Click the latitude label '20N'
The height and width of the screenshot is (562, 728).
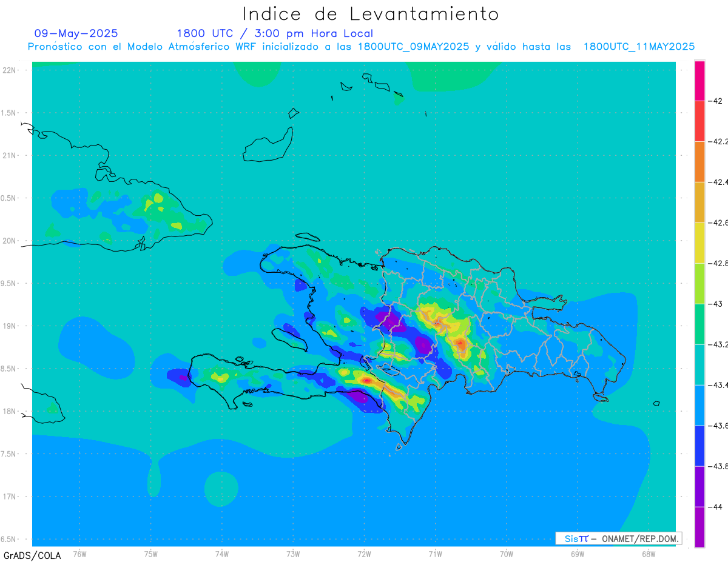tap(10, 241)
